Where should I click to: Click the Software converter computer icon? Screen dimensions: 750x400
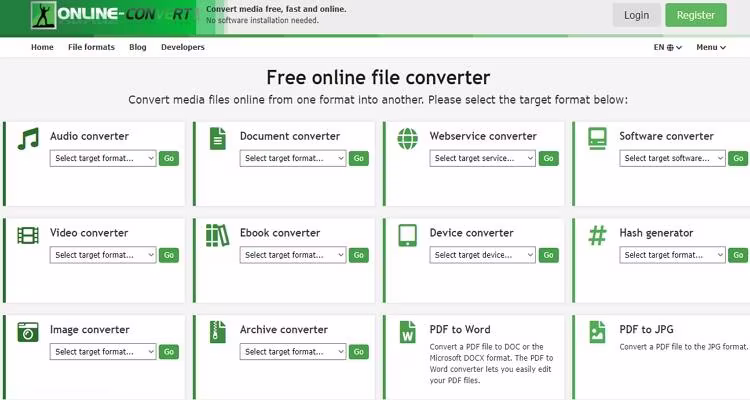click(597, 139)
